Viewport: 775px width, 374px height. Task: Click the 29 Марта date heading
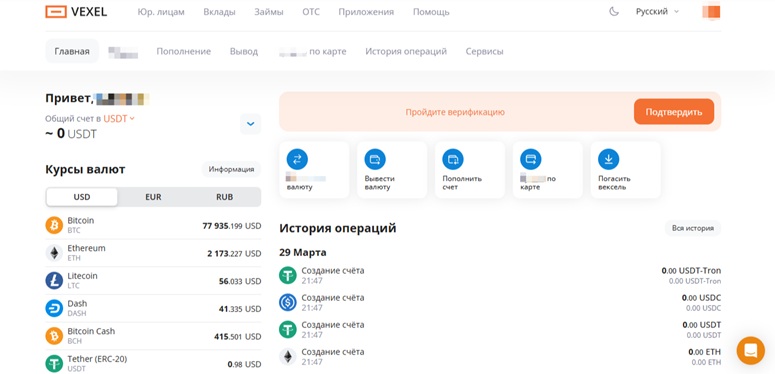click(303, 252)
